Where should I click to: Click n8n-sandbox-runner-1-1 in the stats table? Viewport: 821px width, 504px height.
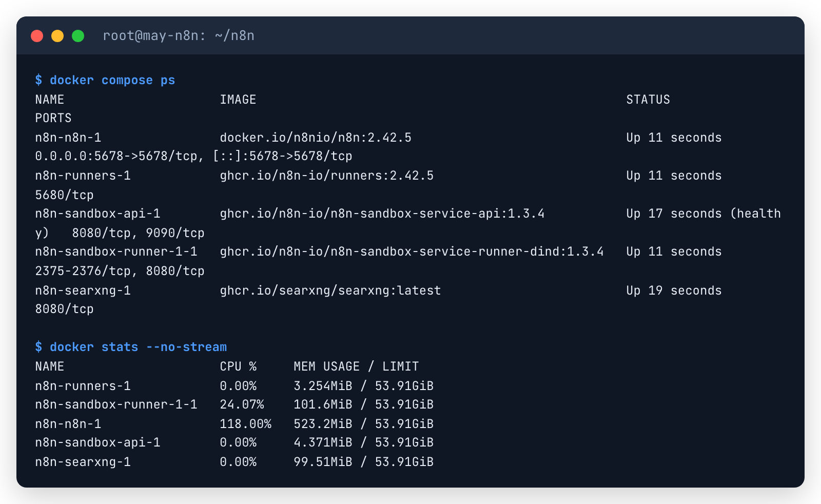point(116,404)
